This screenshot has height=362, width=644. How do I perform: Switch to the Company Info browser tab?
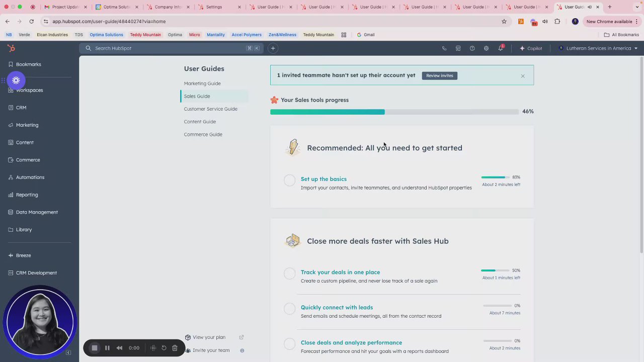tap(168, 7)
